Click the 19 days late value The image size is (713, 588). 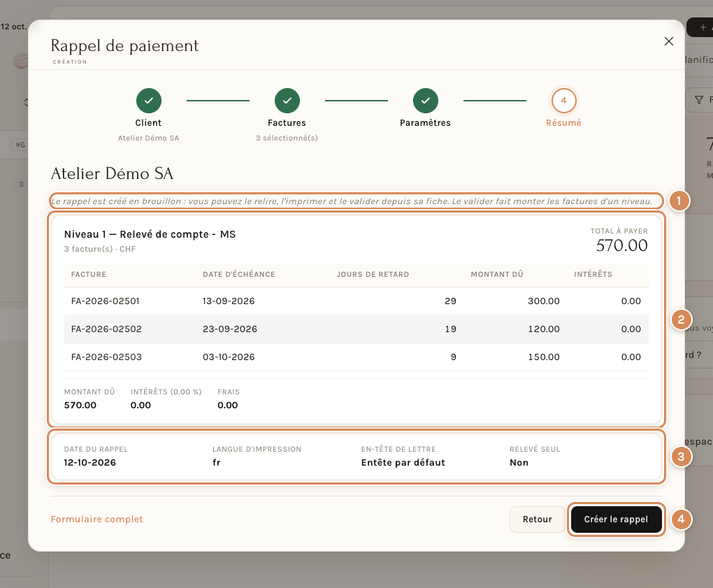450,329
